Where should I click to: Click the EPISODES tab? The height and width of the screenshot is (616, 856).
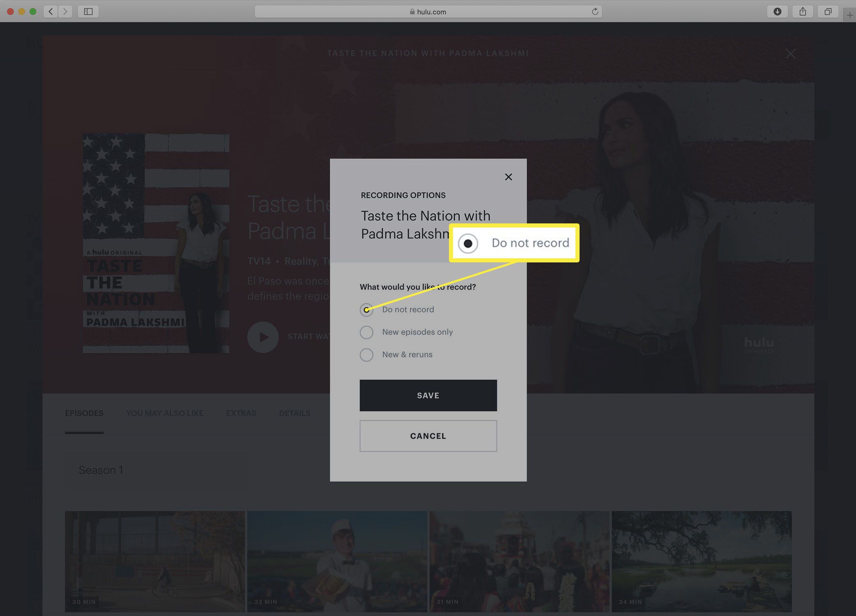click(84, 413)
